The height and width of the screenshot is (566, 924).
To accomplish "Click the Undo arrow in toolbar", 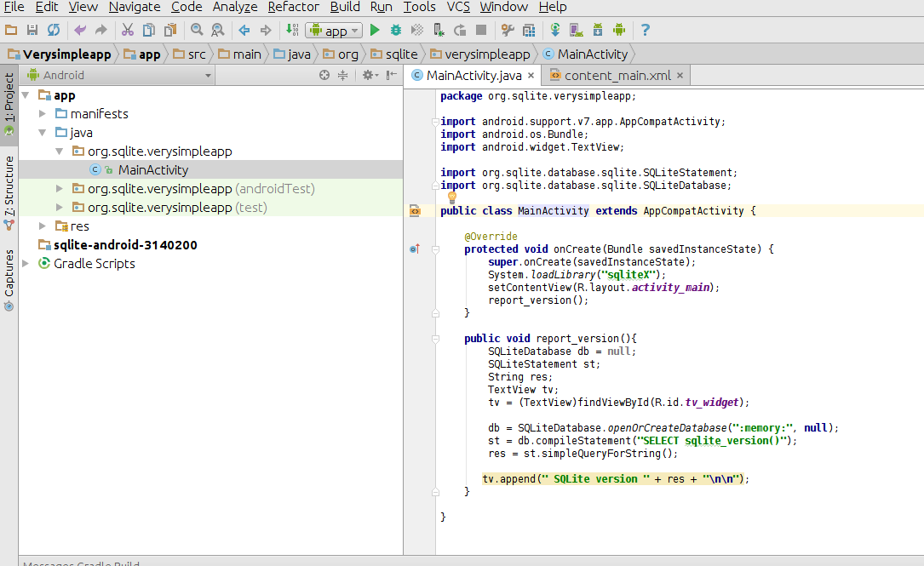I will [80, 31].
